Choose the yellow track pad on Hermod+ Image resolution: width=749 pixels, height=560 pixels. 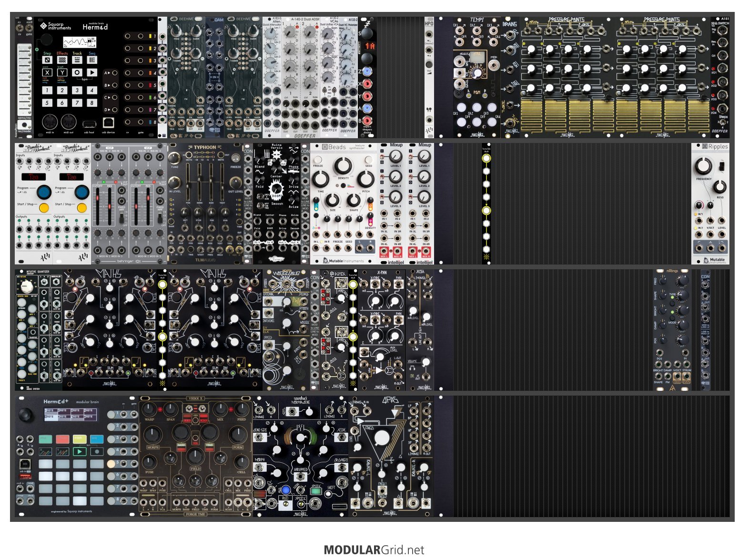[80, 439]
